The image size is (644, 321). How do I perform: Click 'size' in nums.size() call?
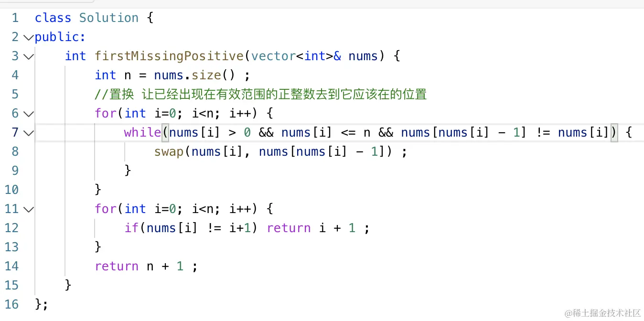(x=206, y=75)
